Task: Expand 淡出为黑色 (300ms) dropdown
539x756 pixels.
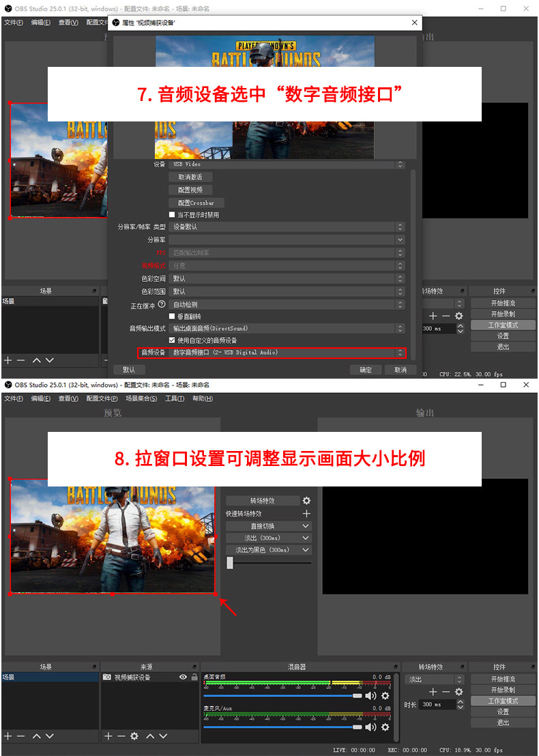Action: (x=269, y=550)
